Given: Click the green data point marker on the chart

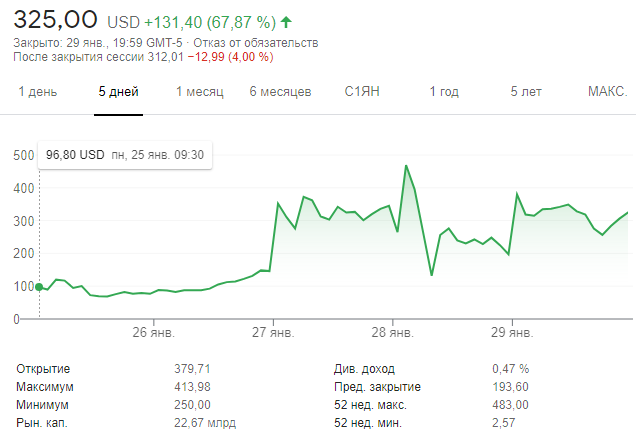Looking at the screenshot, I should 39,287.
